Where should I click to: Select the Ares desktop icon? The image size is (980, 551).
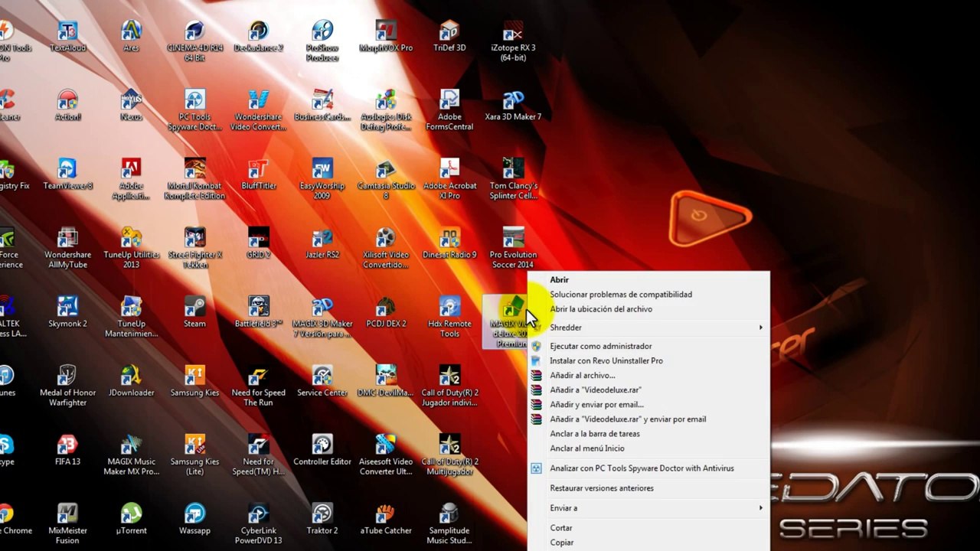click(131, 37)
